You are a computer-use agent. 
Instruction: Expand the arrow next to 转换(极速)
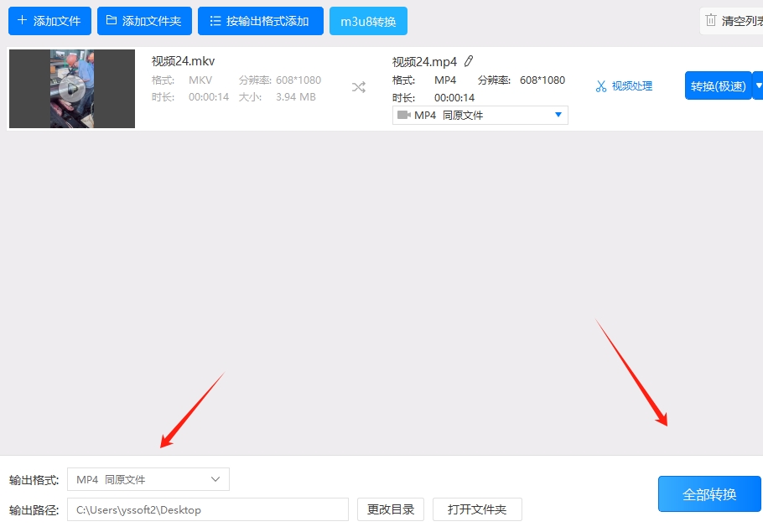click(x=758, y=85)
